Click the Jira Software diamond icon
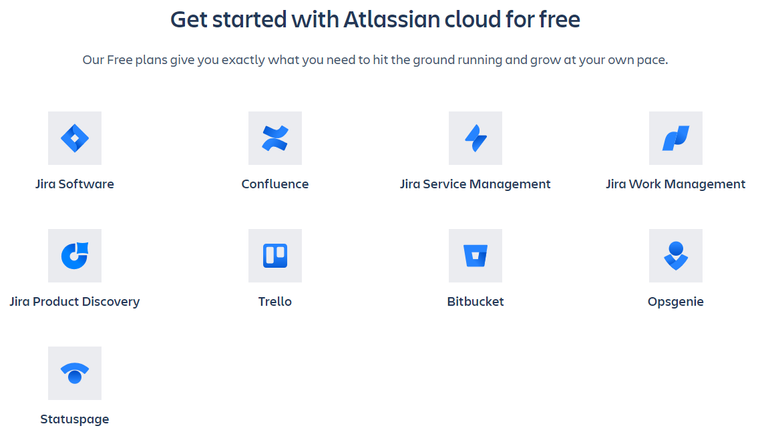Viewport: 760px width, 438px height. pyautogui.click(x=75, y=138)
